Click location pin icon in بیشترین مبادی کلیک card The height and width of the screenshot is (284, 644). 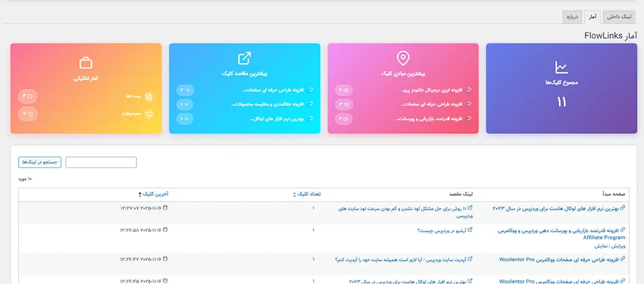[x=403, y=59]
